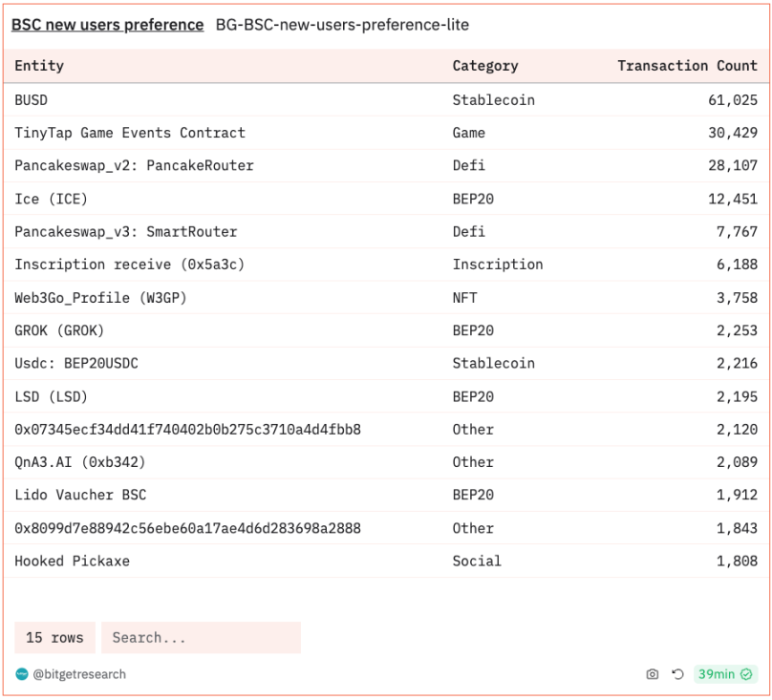
Task: Select the BUSD entity cell
Action: click(31, 100)
